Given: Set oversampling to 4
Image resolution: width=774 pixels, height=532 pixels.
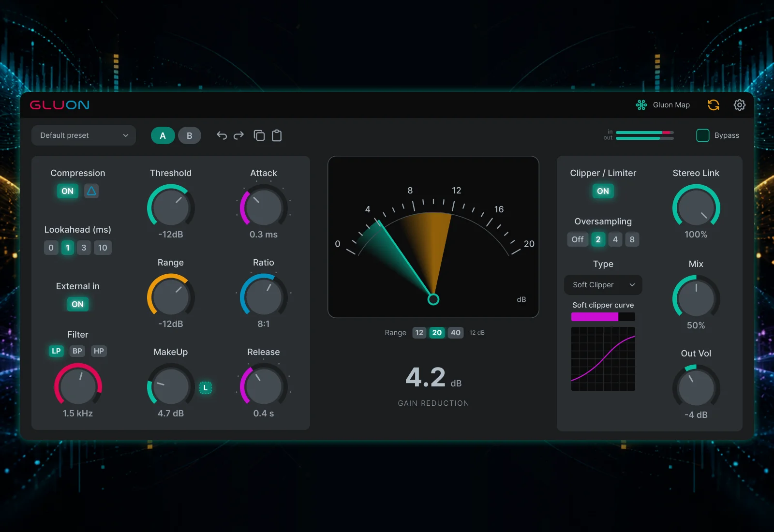Looking at the screenshot, I should 615,239.
